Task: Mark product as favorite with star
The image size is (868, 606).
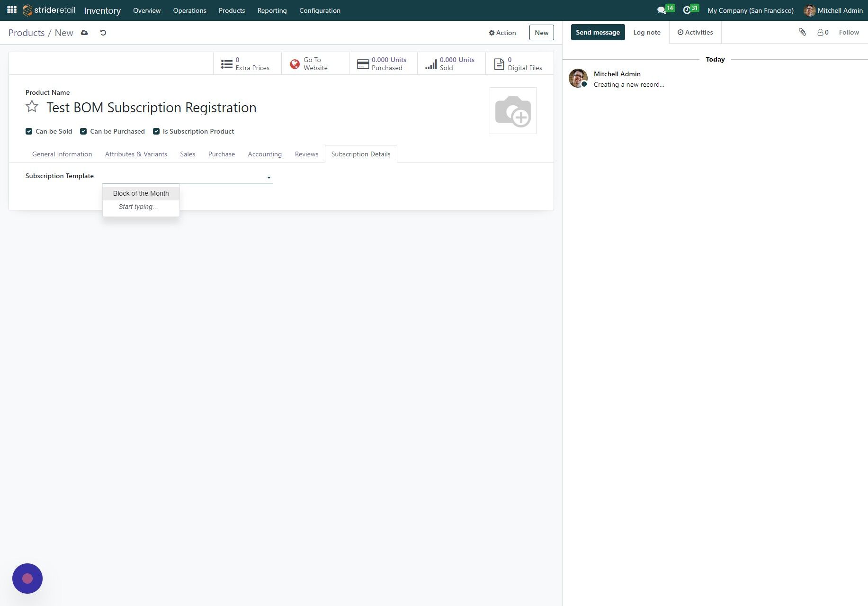Action: pyautogui.click(x=32, y=107)
